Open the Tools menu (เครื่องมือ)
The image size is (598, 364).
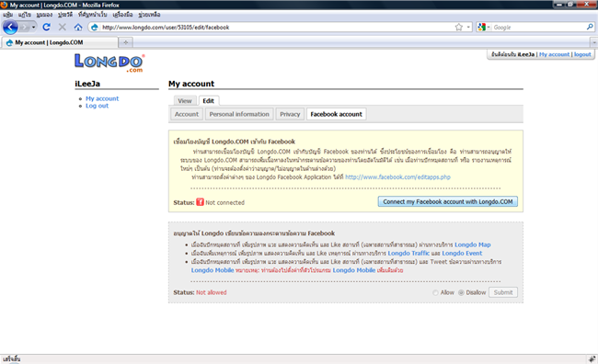[122, 15]
